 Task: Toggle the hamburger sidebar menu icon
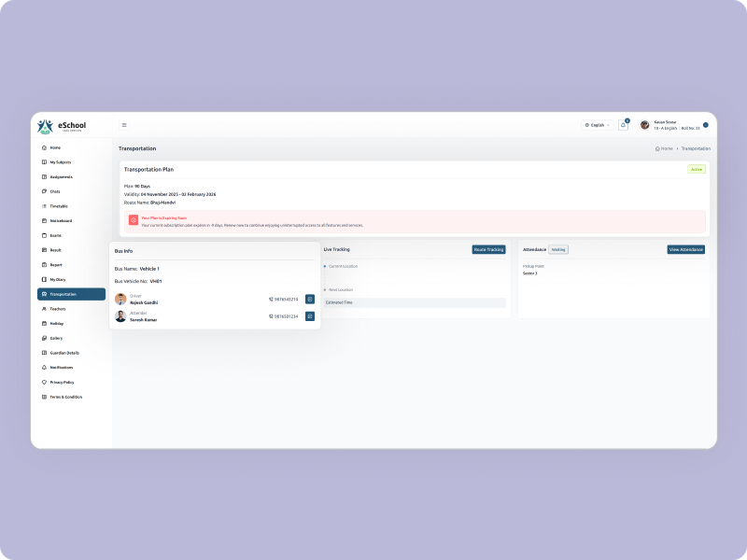pyautogui.click(x=124, y=125)
